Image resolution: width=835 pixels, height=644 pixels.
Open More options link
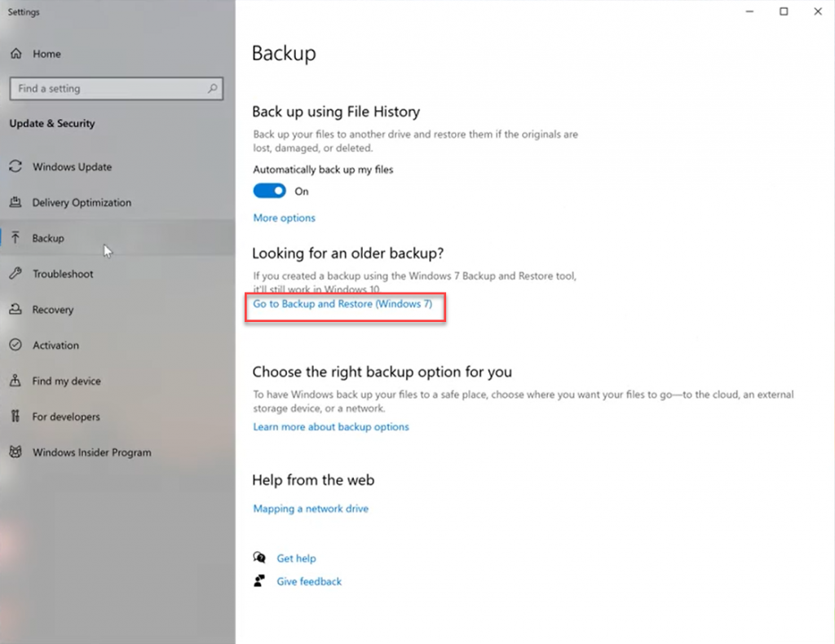[x=284, y=218]
